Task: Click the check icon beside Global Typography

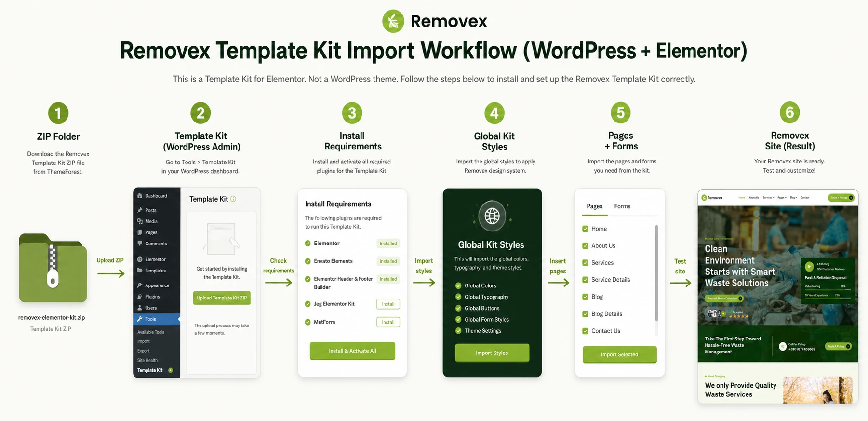Action: (x=458, y=297)
